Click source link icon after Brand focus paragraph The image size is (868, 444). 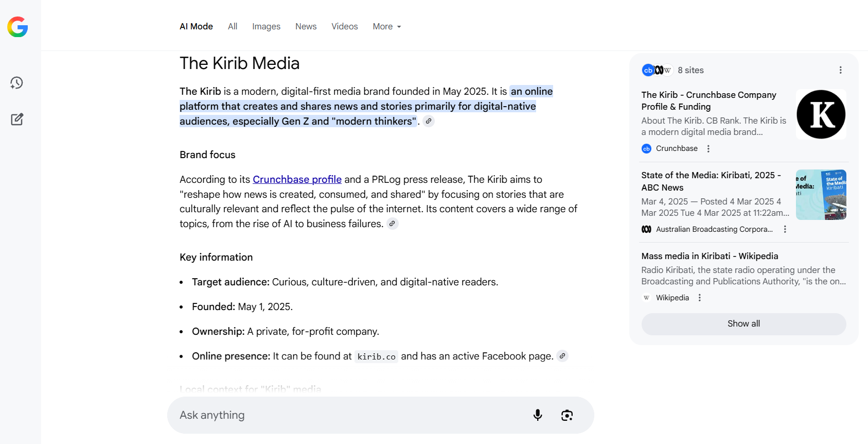(x=392, y=224)
